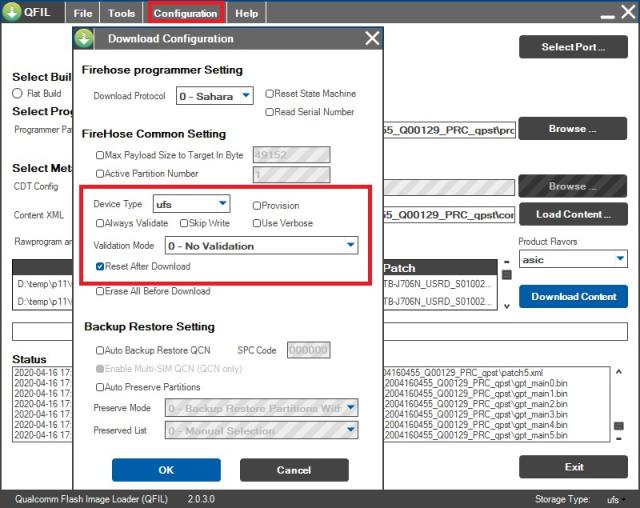Enable Reset State Machine checkbox
Viewport: 640px width, 508px height.
coord(269,94)
